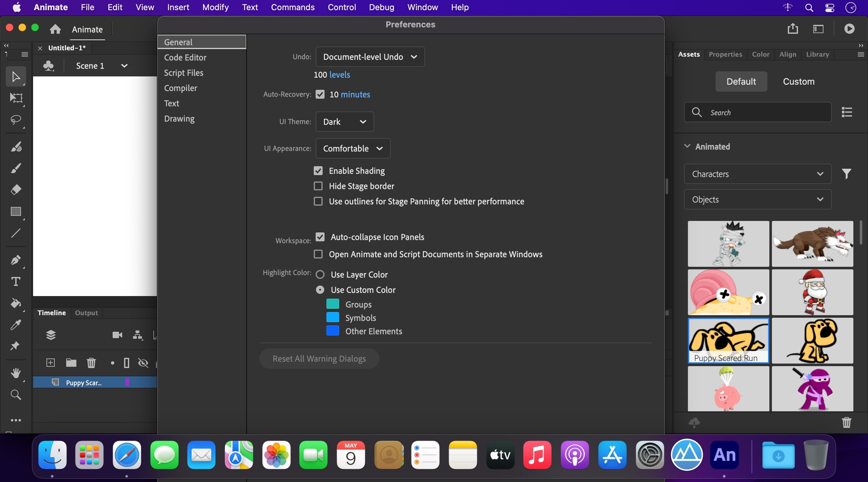This screenshot has width=868, height=482.
Task: Expand the Characters filter dropdown
Action: point(757,174)
